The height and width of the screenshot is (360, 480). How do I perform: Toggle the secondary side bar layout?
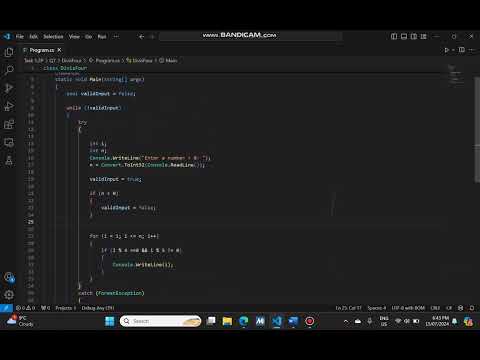point(414,36)
